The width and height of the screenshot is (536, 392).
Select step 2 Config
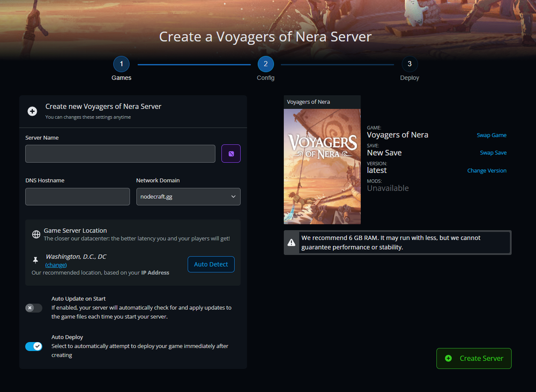(x=266, y=64)
